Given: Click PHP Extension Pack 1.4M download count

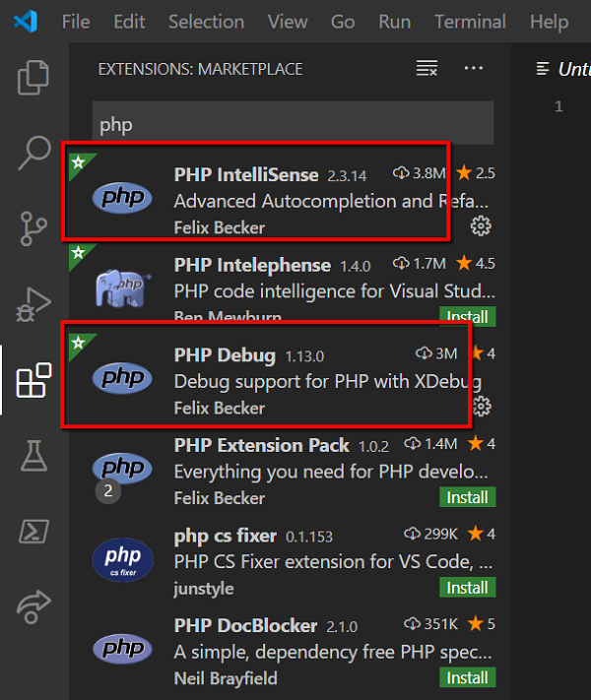Looking at the screenshot, I should [x=430, y=443].
